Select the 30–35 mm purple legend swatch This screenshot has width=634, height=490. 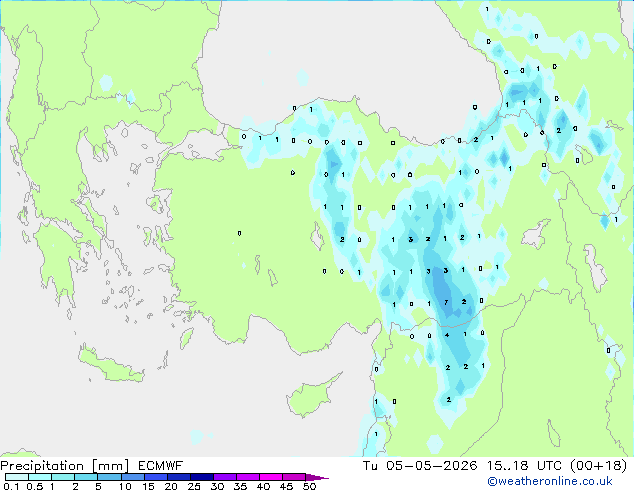point(225,477)
